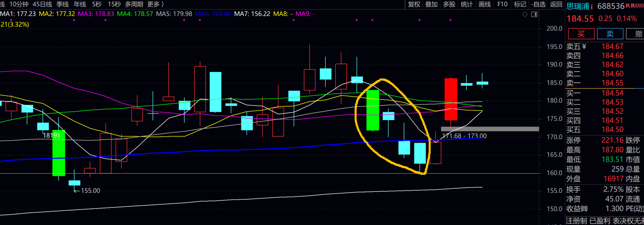
Task: Toggle 标记 stock marker
Action: point(520,4)
